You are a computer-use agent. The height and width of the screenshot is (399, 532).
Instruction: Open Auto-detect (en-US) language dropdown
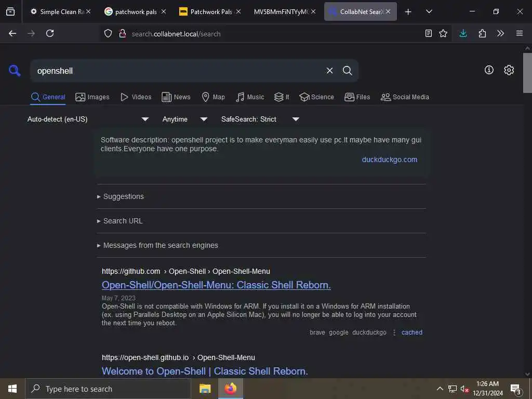[88, 119]
